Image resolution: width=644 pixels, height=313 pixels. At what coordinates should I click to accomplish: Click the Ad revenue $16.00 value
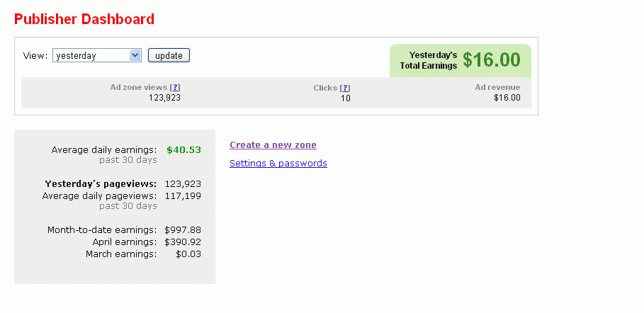(x=507, y=98)
